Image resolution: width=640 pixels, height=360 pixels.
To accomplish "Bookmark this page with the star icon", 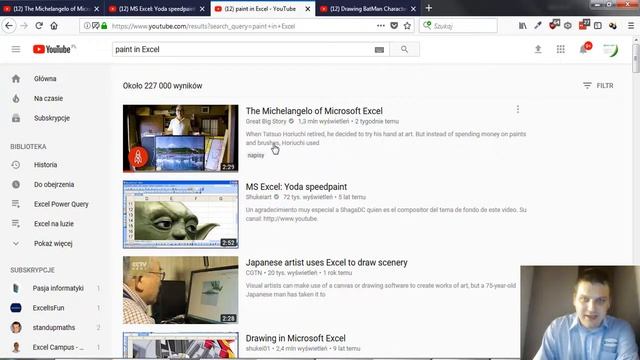I will [407, 26].
